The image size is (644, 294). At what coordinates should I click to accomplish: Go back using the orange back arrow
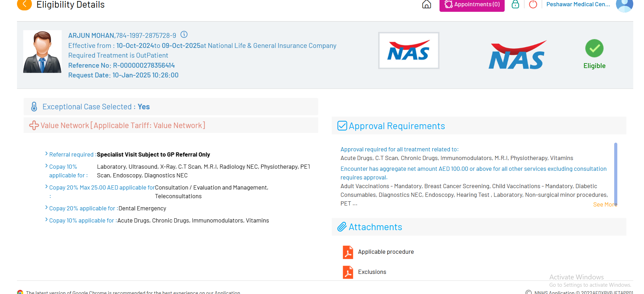(24, 4)
